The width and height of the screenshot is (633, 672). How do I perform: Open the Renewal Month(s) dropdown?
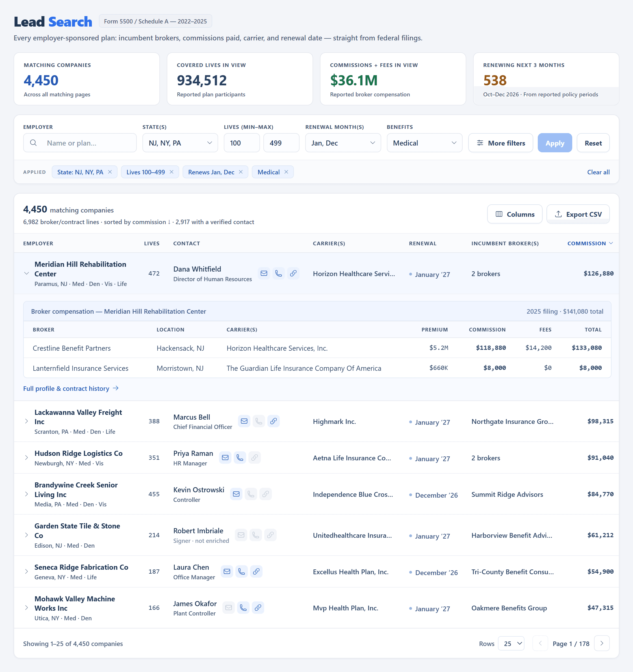click(x=343, y=143)
